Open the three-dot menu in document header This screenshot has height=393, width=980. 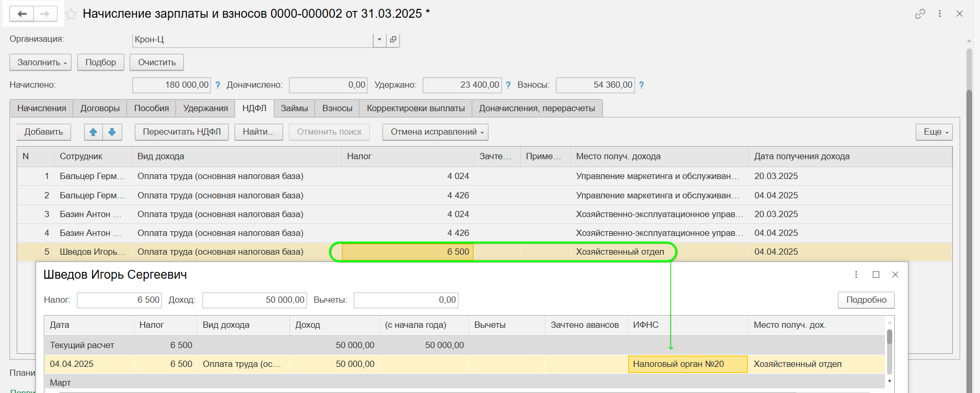tap(940, 14)
